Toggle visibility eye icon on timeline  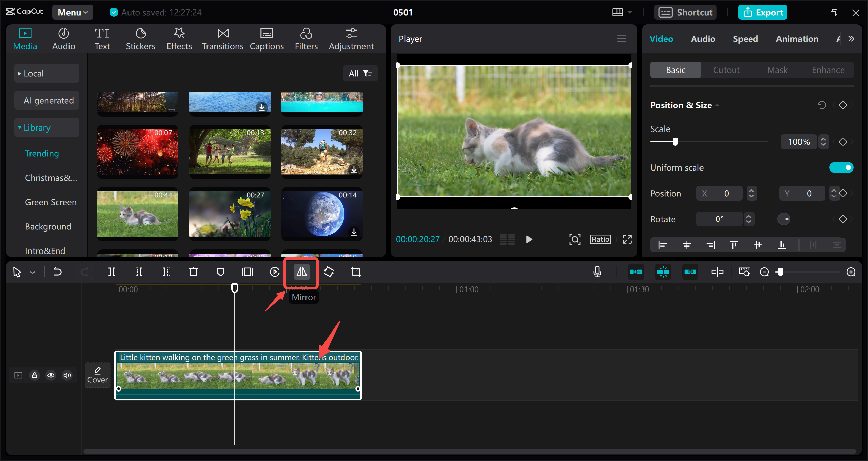click(51, 375)
